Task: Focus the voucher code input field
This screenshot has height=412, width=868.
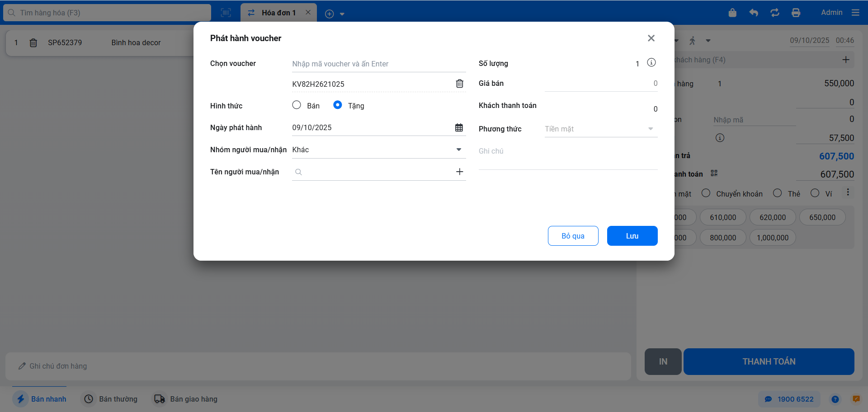Action: 378,64
